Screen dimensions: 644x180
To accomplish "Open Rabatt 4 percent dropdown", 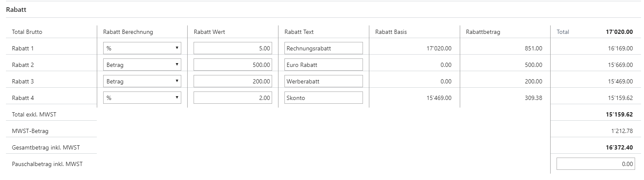I will coord(142,98).
